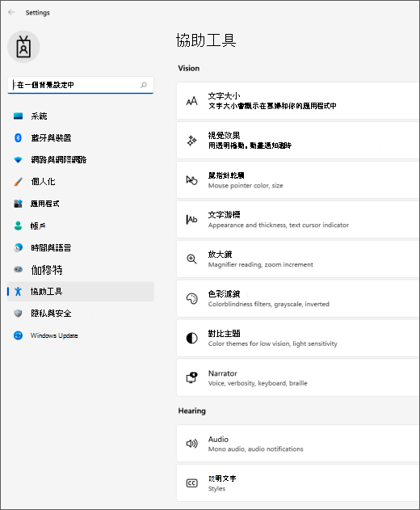
Task: Click the gaming controller icon
Action: pyautogui.click(x=19, y=269)
